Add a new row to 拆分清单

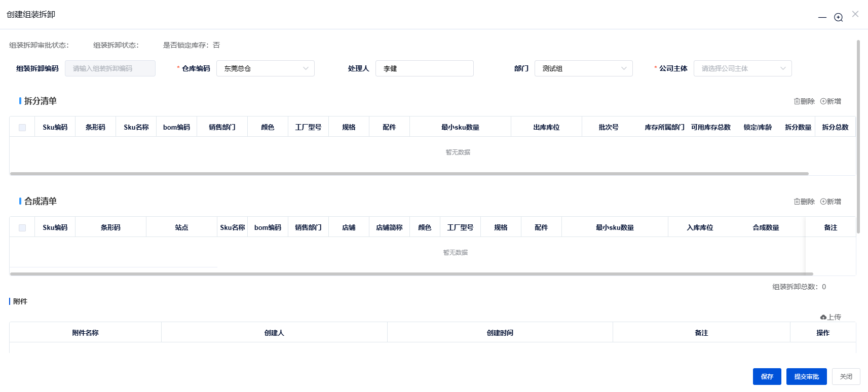click(831, 101)
